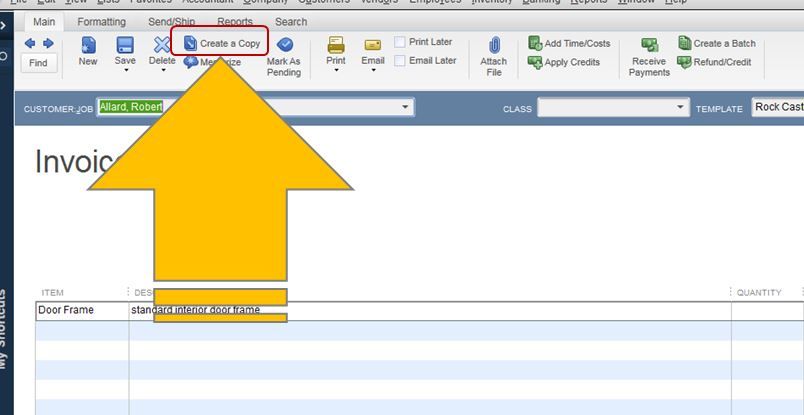This screenshot has width=804, height=415.
Task: Click Mark As Pending
Action: [284, 57]
